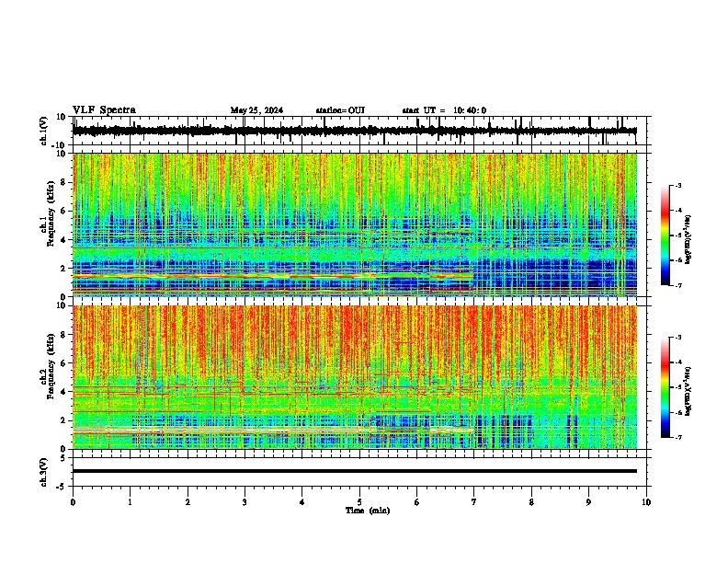The width and height of the screenshot is (728, 563).
Task: Click the "6" minute tick on time axis
Action: (416, 502)
